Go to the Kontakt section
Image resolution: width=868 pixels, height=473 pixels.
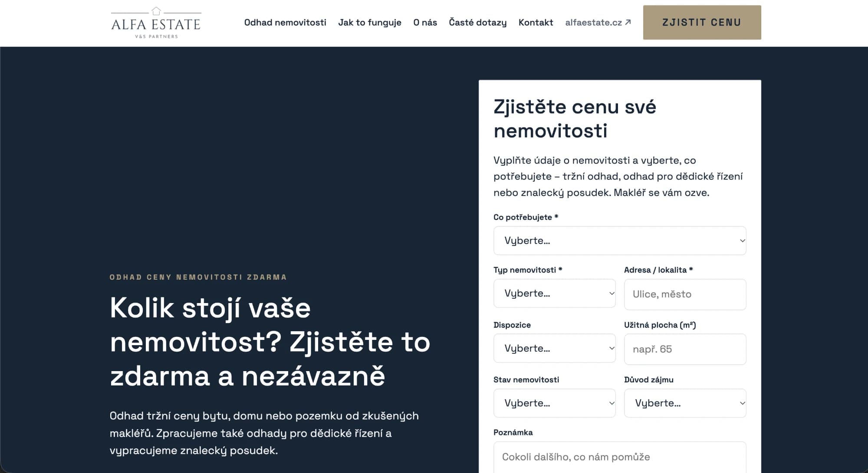point(536,23)
